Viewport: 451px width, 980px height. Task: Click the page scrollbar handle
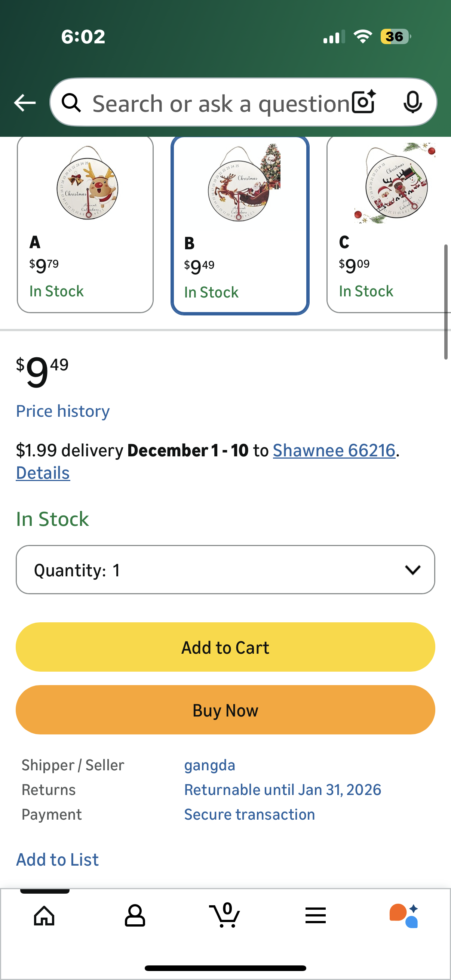click(446, 302)
